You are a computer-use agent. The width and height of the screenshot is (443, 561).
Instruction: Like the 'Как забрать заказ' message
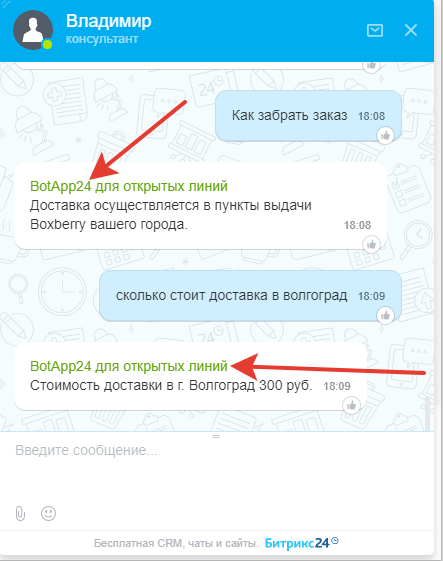click(385, 135)
